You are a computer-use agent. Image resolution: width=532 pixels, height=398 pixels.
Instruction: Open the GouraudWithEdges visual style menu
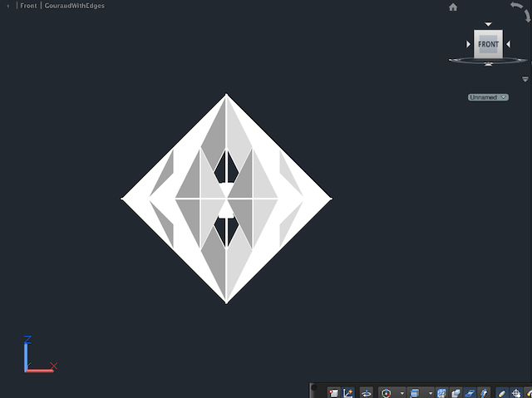pyautogui.click(x=75, y=6)
